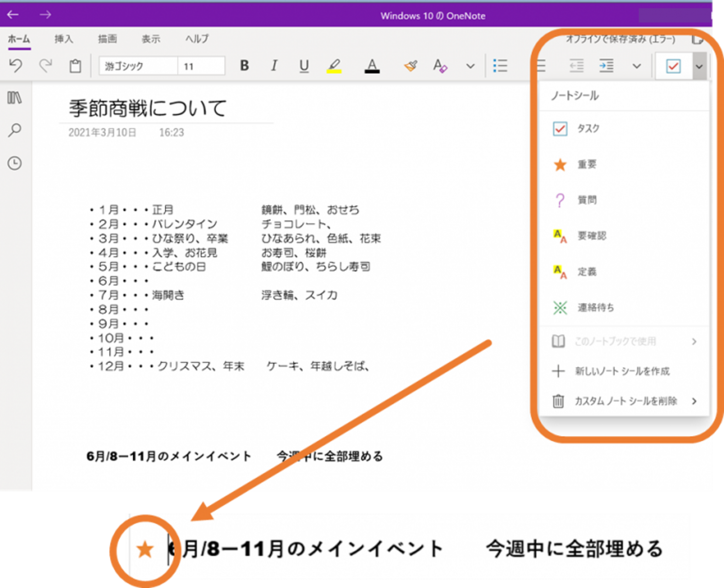Expand the indent options chevron

pyautogui.click(x=637, y=66)
